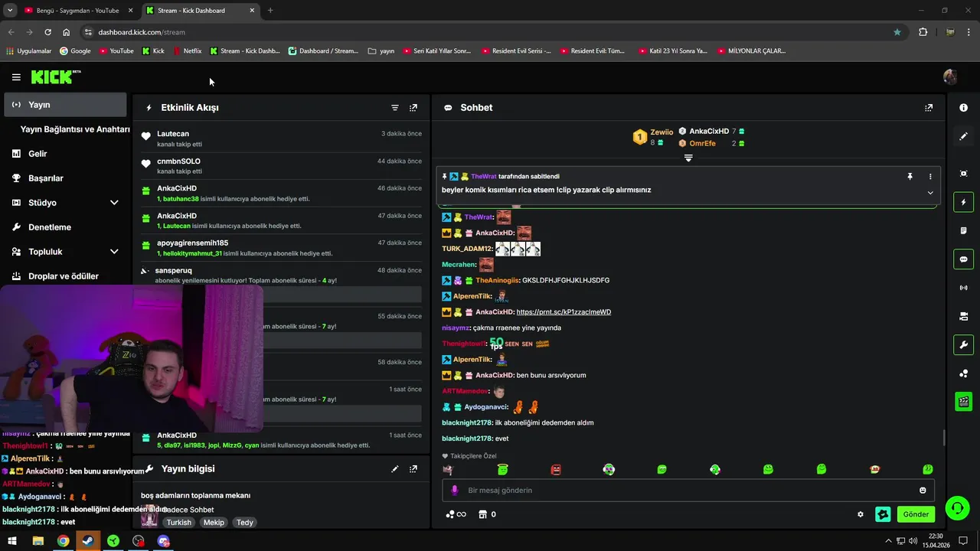Toggle the wrench stream info widget
The image size is (980, 551).
click(964, 345)
